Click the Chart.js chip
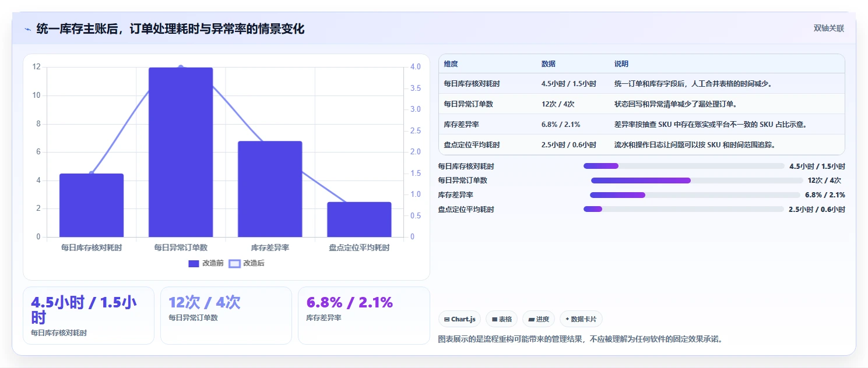The height and width of the screenshot is (368, 868). pyautogui.click(x=460, y=319)
